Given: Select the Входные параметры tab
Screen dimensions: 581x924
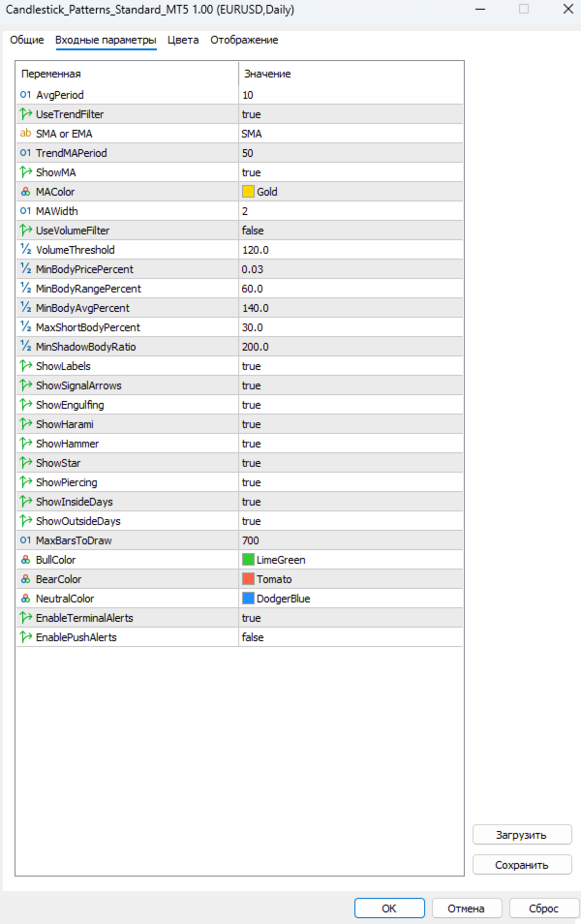Looking at the screenshot, I should pos(107,40).
